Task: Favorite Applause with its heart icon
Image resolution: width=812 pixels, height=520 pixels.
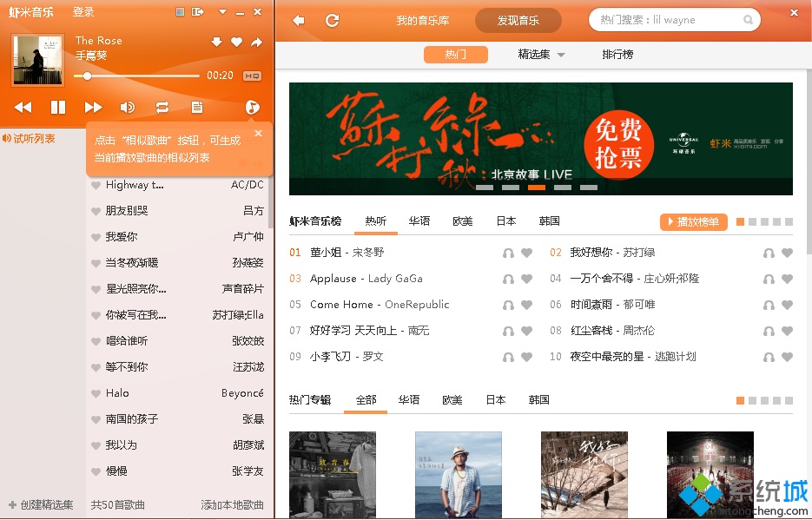Action: [x=526, y=279]
